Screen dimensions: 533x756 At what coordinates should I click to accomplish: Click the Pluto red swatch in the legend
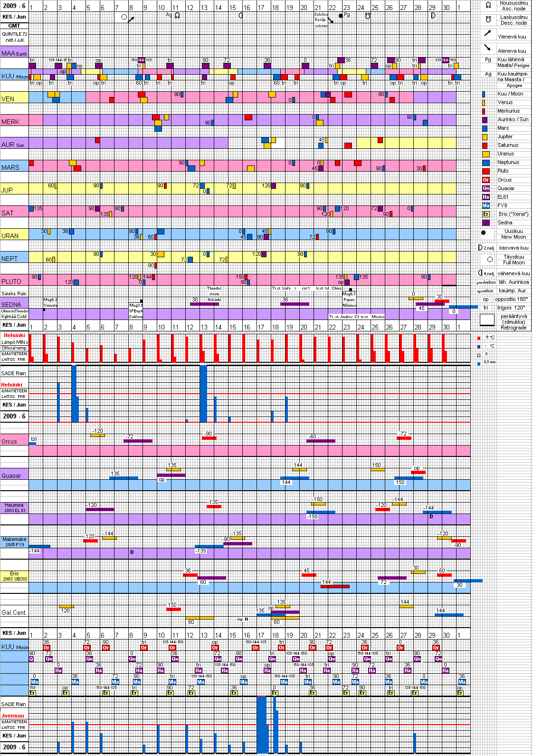(x=485, y=171)
